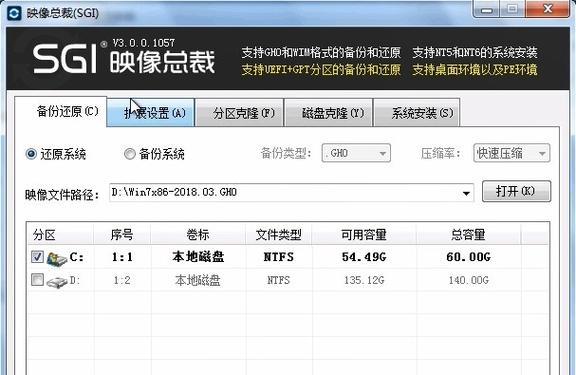Open the 系统安装 (S) tab
The image size is (576, 375).
click(x=417, y=113)
